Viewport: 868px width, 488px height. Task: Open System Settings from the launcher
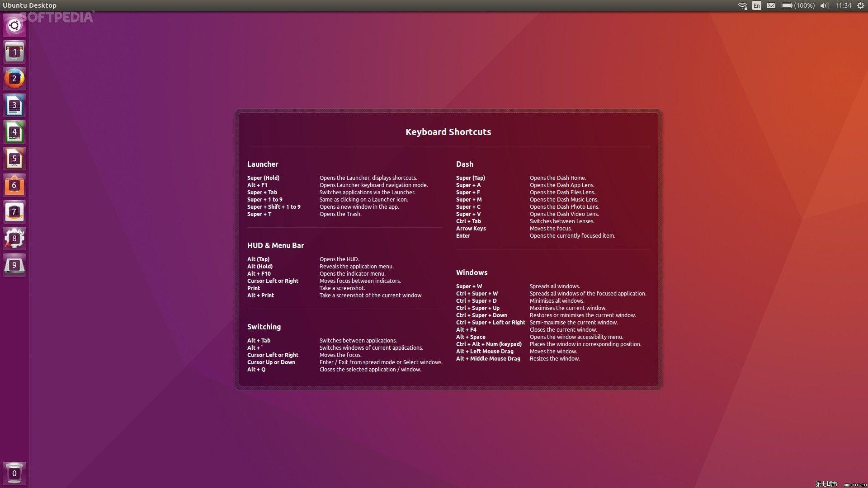14,239
